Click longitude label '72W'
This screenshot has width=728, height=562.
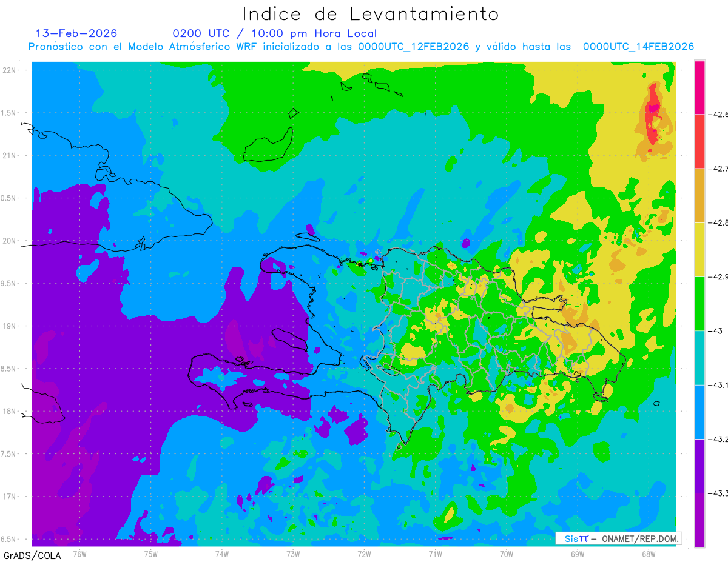(x=364, y=553)
